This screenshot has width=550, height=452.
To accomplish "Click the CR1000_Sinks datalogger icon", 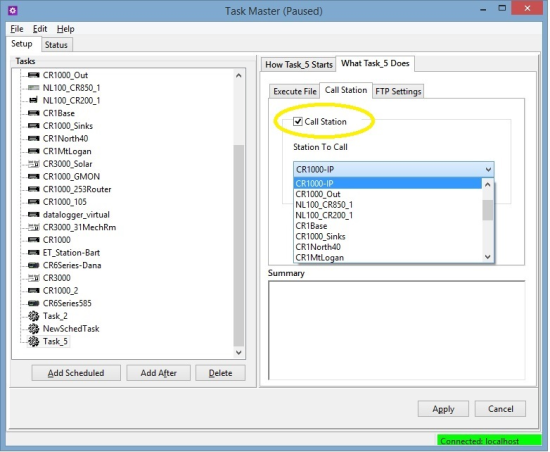I will pyautogui.click(x=34, y=126).
